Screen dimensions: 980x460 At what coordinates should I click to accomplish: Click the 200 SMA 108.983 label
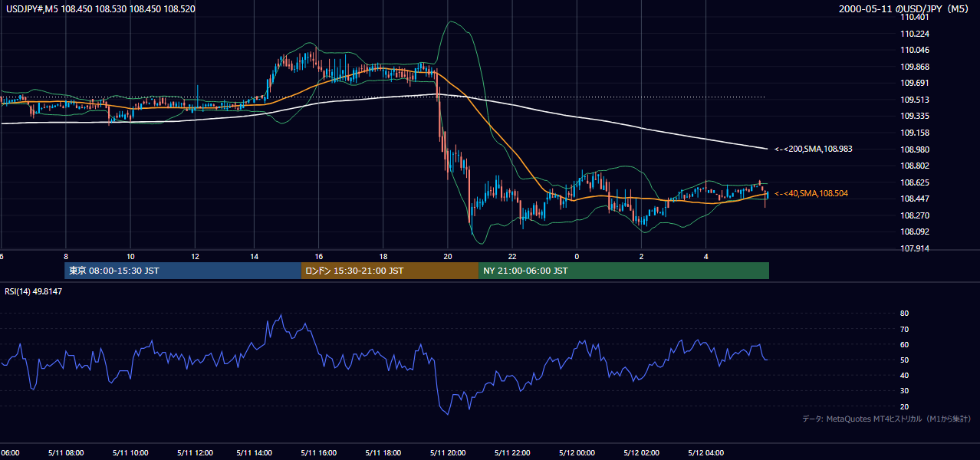tap(813, 149)
